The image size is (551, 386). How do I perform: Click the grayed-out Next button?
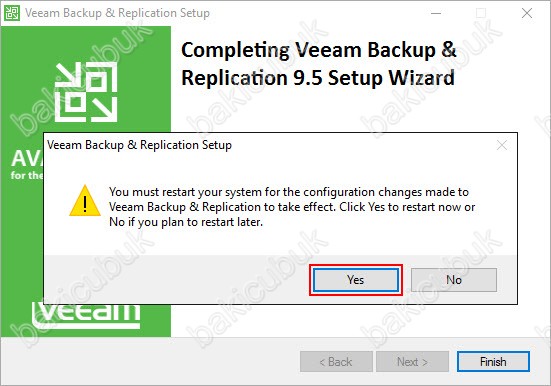(412, 361)
